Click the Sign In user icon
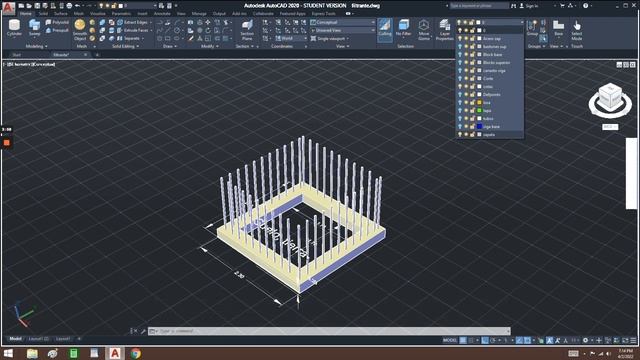 pos(522,6)
